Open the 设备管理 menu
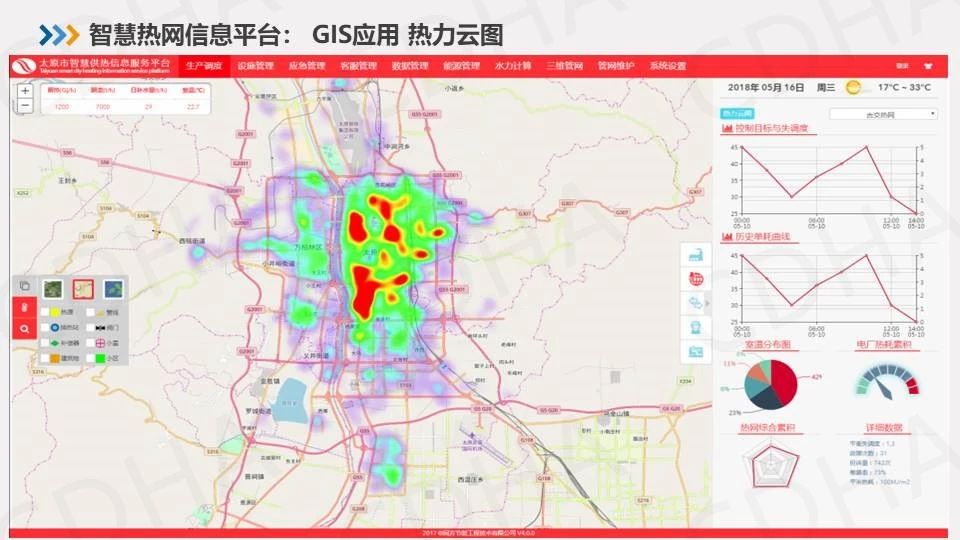The image size is (960, 540). pos(255,66)
